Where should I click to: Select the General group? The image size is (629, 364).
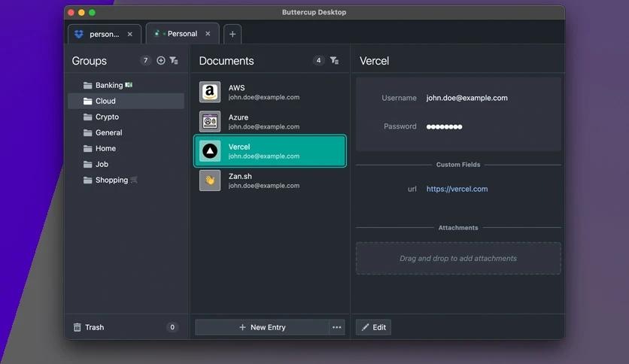click(126, 132)
